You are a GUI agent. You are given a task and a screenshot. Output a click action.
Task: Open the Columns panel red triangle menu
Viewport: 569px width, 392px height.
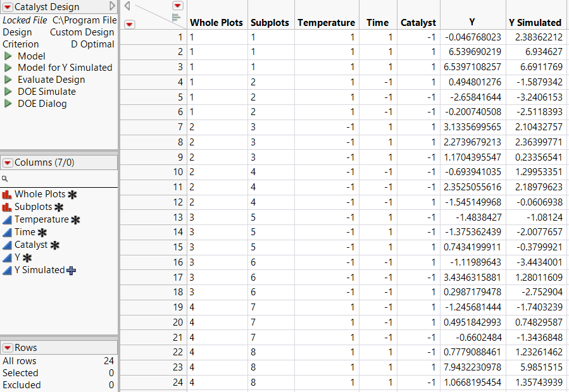(8, 162)
